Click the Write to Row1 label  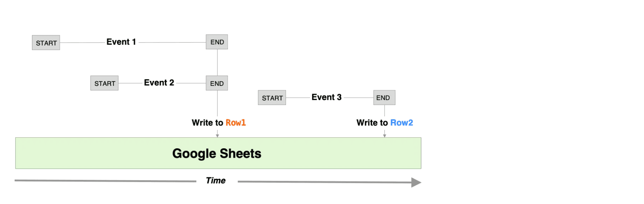click(x=219, y=123)
